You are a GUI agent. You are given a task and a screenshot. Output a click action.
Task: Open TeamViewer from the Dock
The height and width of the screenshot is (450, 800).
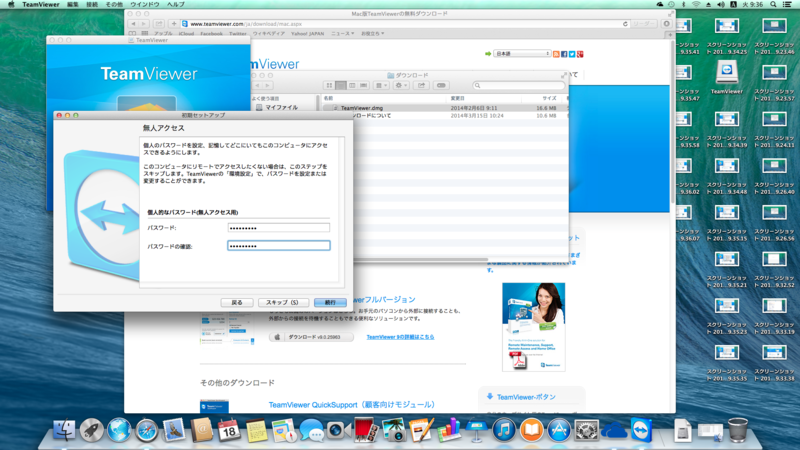pos(641,430)
